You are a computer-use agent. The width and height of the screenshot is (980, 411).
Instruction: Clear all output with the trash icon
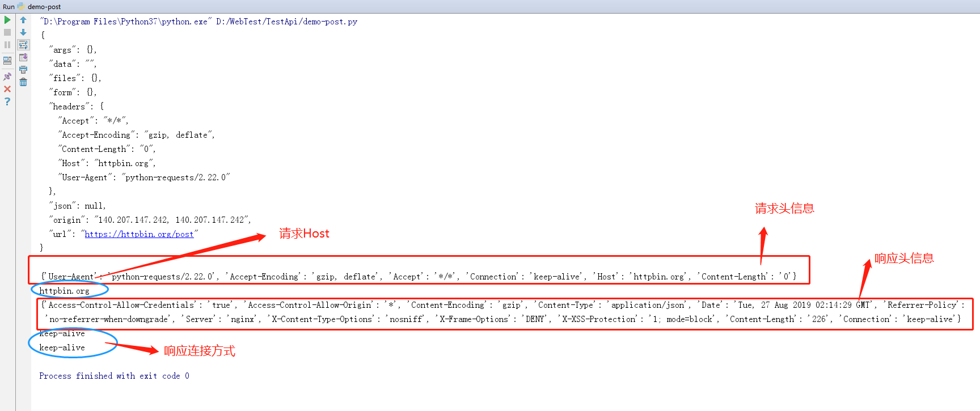[x=23, y=82]
